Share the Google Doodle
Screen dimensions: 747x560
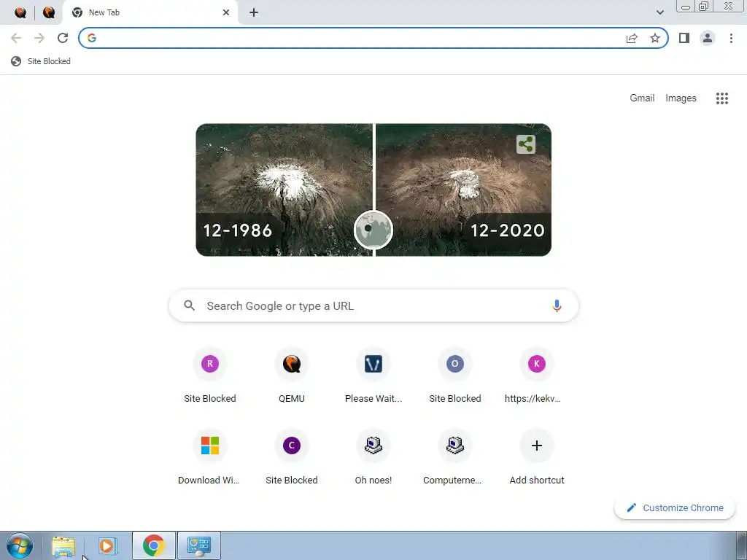tap(526, 144)
